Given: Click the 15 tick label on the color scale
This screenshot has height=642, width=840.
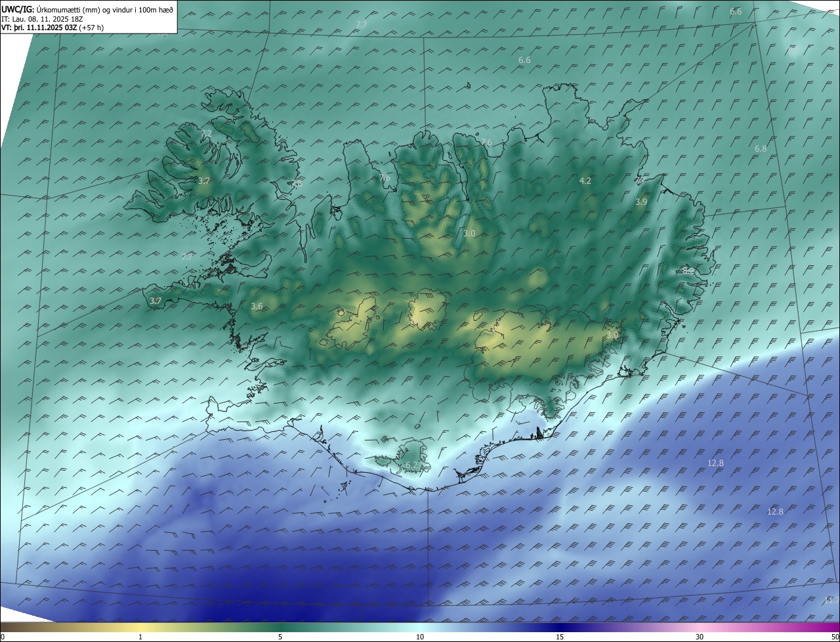Looking at the screenshot, I should pos(560,637).
